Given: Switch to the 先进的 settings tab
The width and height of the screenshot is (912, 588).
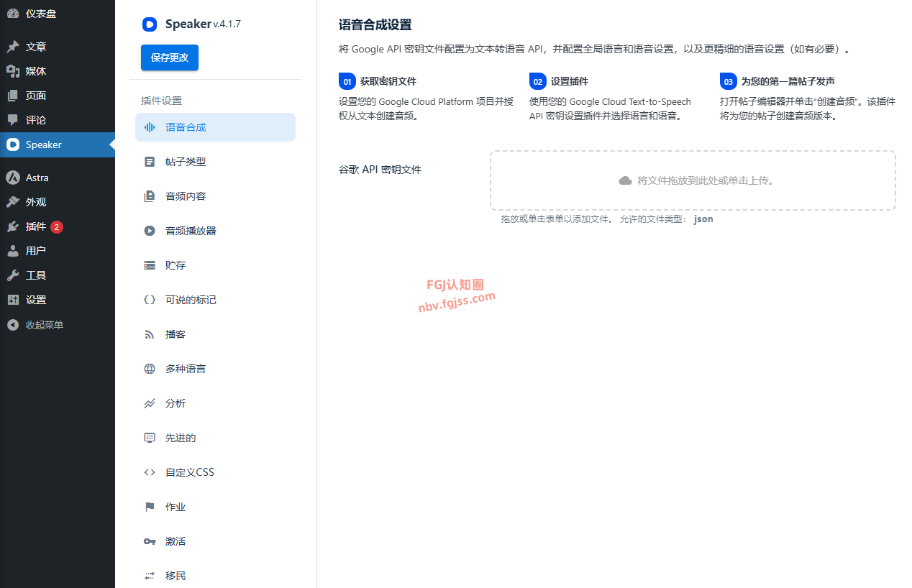Looking at the screenshot, I should point(215,438).
